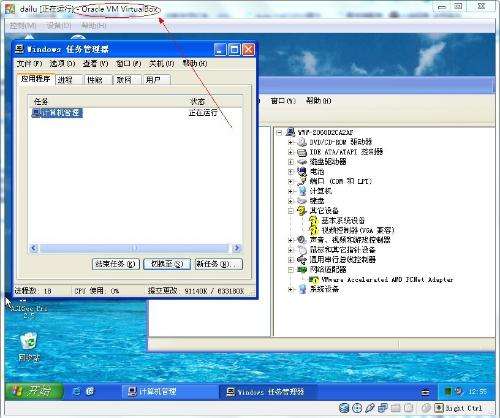Expand the IDE ATA/ATAPI 控制器 node
Screen dimensions: 500x418
point(291,152)
